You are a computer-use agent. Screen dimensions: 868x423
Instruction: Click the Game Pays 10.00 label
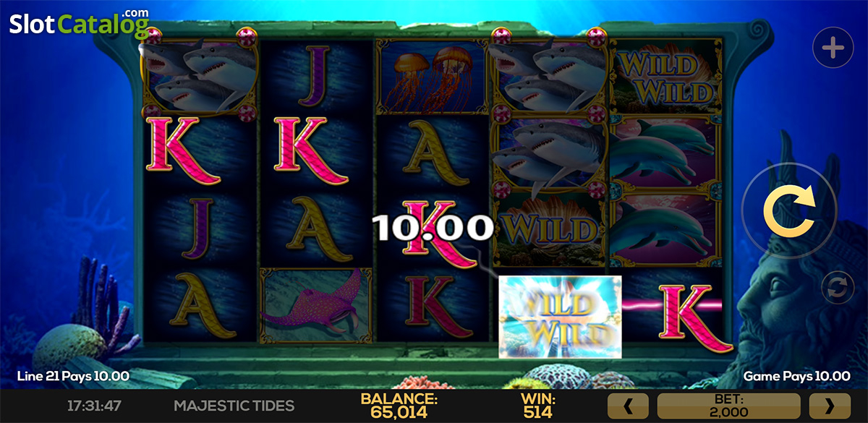pos(797,376)
